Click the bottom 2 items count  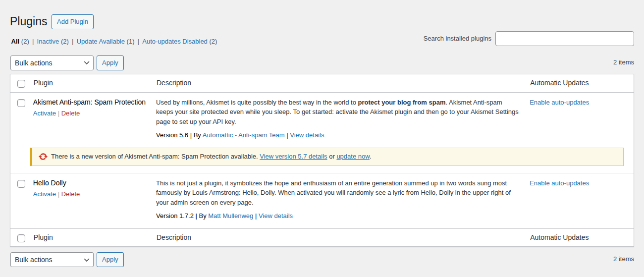point(624,259)
